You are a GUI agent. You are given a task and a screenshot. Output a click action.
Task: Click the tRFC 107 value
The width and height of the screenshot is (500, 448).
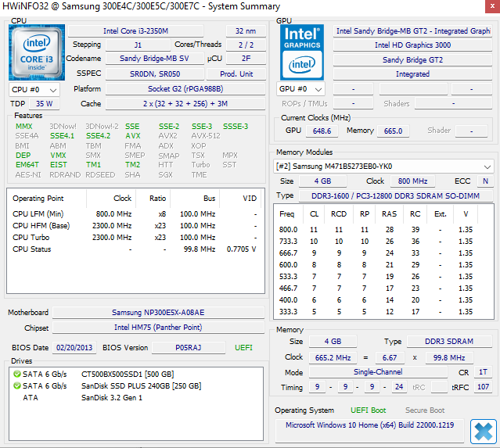tap(483, 387)
